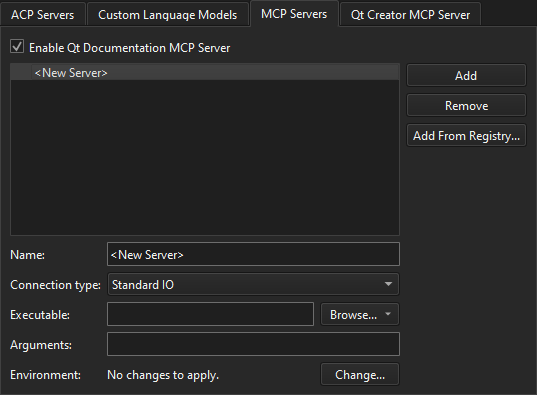This screenshot has width=537, height=395.
Task: Click the Connection type dropdown arrow
Action: 388,284
